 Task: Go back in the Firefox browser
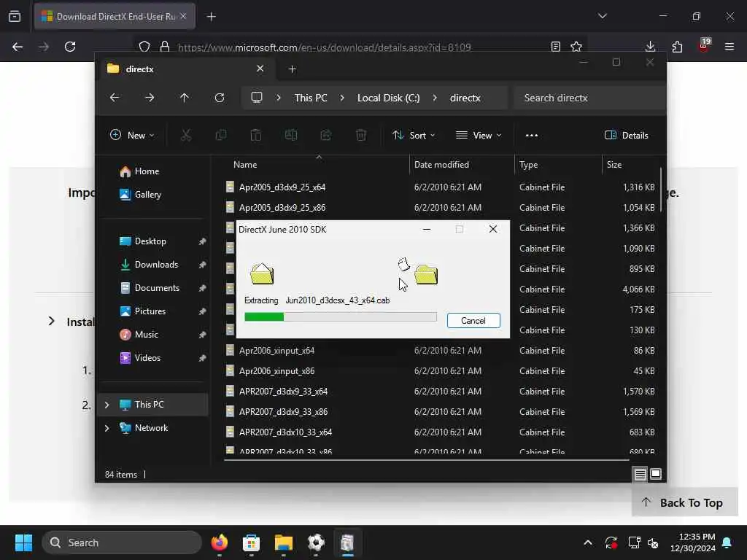(18, 47)
